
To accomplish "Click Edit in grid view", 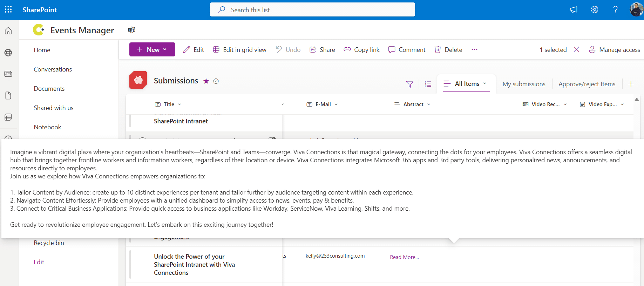I will point(240,50).
